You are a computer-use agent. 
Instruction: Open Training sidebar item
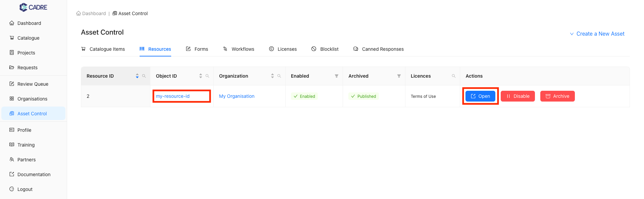(33, 145)
